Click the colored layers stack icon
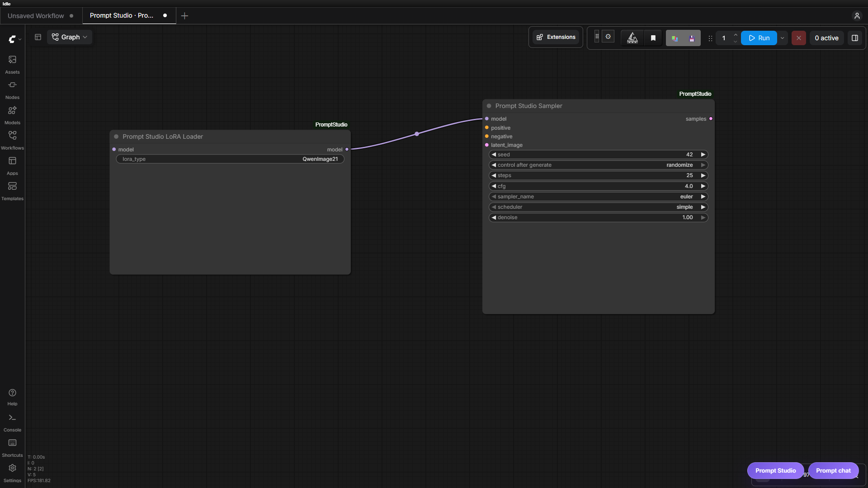The height and width of the screenshot is (488, 868). 675,38
